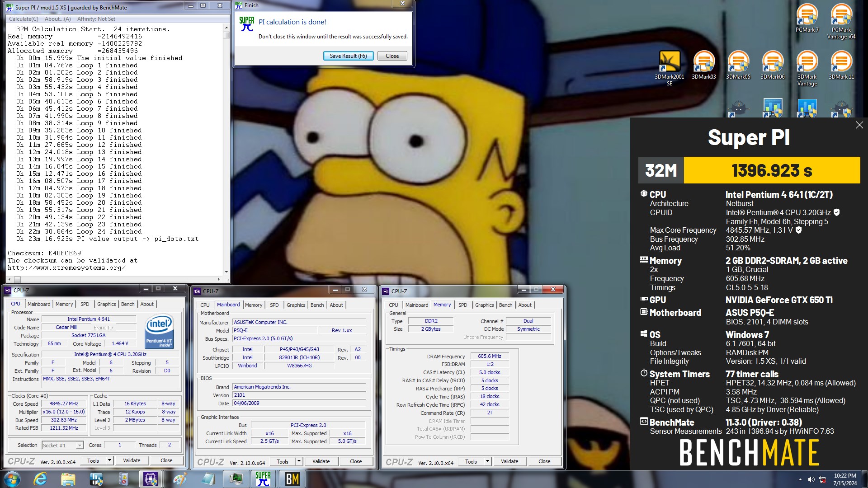Open the 3DMark05 desktop shortcut
The image size is (868, 488).
(x=738, y=65)
